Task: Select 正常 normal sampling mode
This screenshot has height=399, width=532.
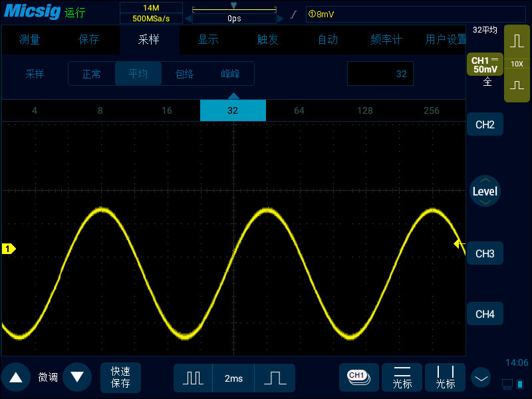Action: pos(92,74)
